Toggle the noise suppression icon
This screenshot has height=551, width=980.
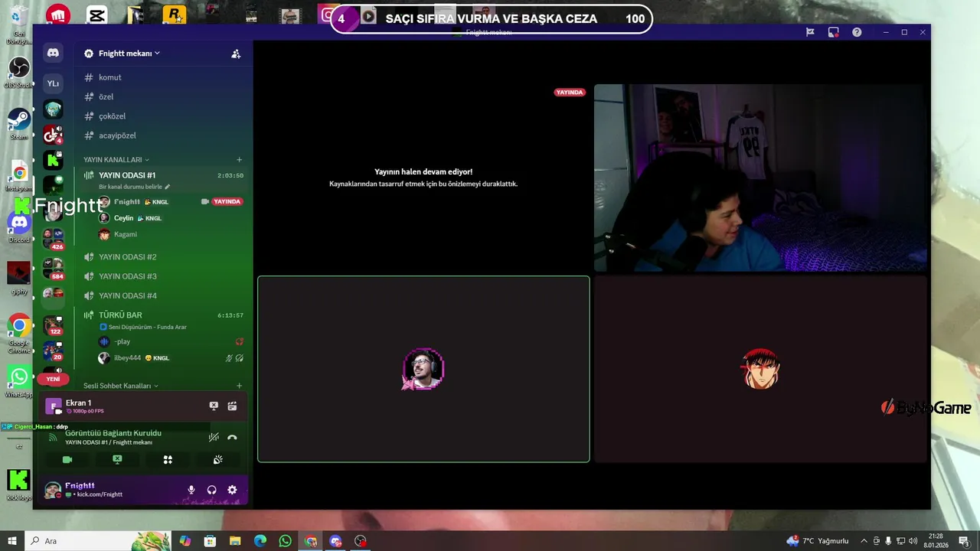[x=214, y=438]
